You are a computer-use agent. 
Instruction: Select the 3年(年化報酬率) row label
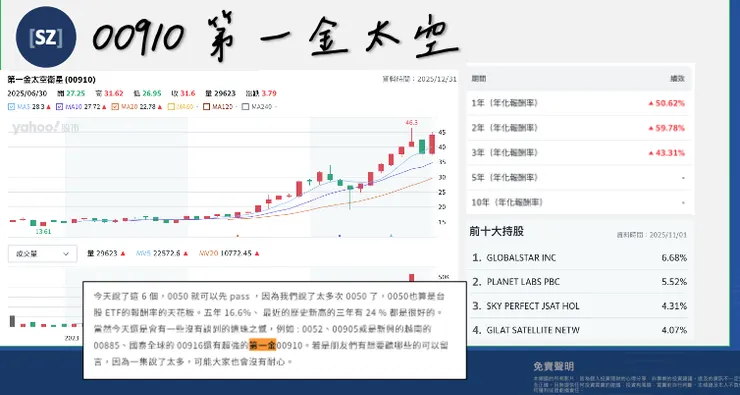tap(505, 153)
